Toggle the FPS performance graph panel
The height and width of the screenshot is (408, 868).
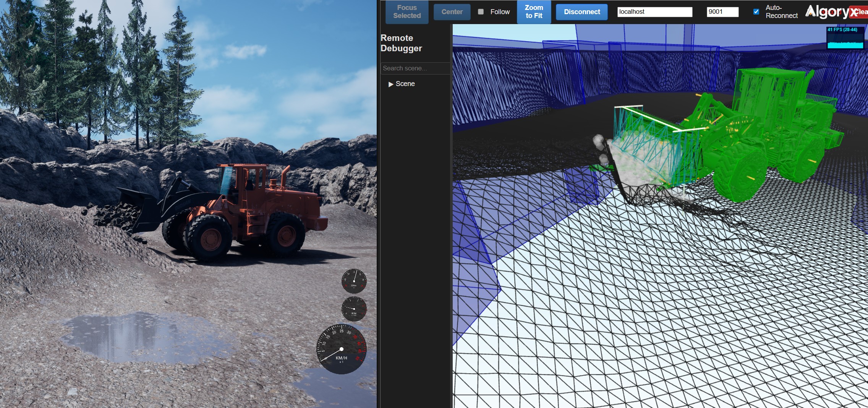[x=845, y=38]
